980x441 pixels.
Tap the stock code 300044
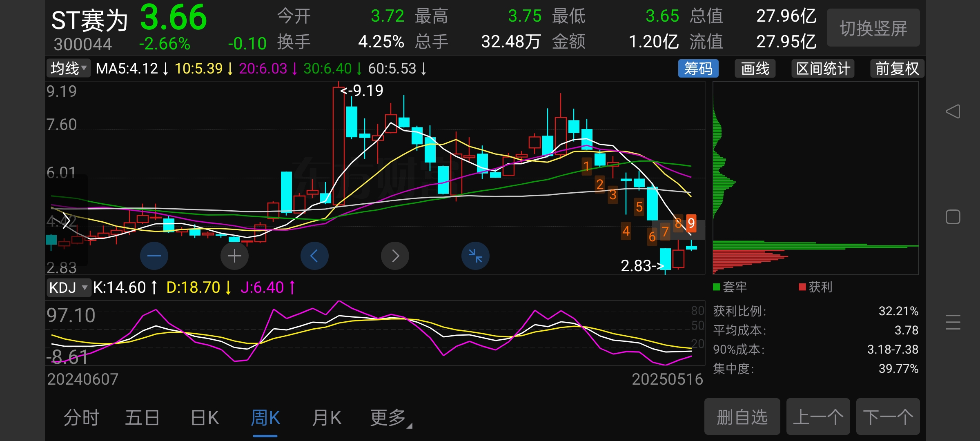pos(82,44)
